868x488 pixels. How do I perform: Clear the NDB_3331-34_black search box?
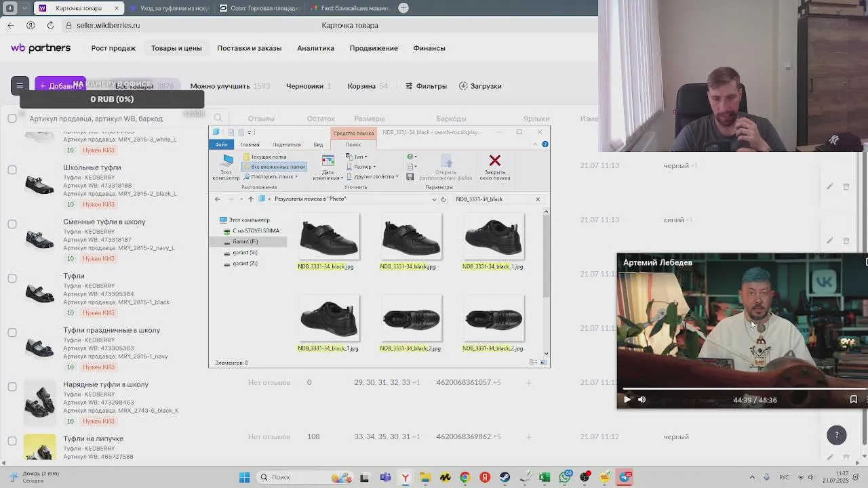click(x=538, y=199)
